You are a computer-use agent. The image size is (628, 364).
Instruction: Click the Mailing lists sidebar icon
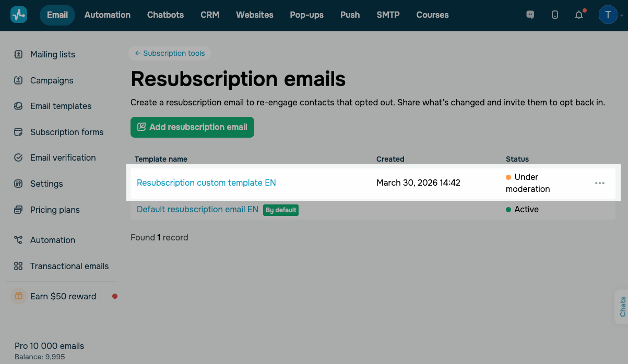(18, 54)
